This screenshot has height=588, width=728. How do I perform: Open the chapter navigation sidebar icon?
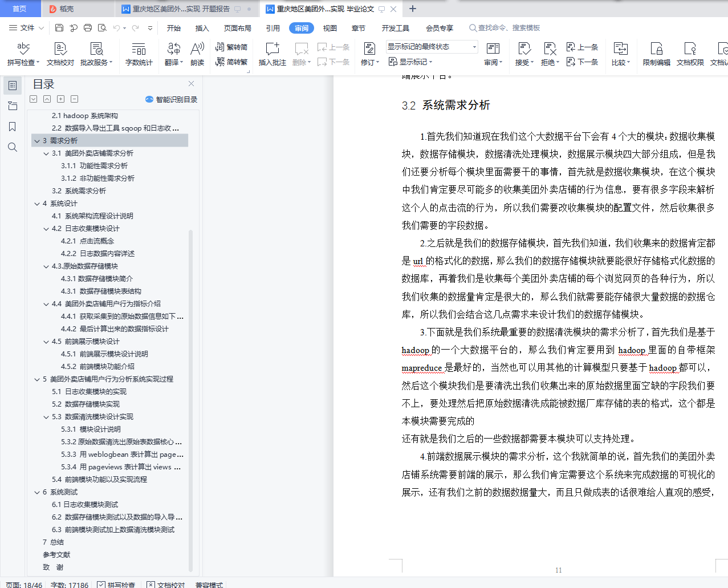(13, 106)
